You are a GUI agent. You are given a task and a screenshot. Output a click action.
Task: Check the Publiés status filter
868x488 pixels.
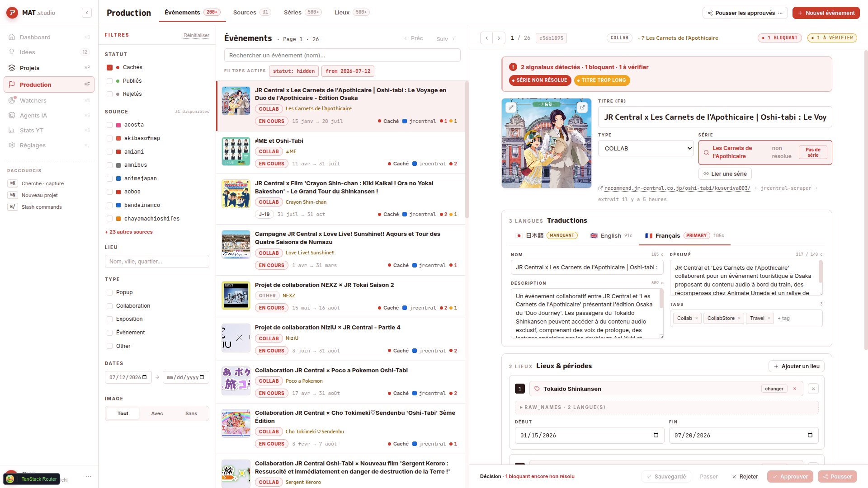pyautogui.click(x=109, y=81)
